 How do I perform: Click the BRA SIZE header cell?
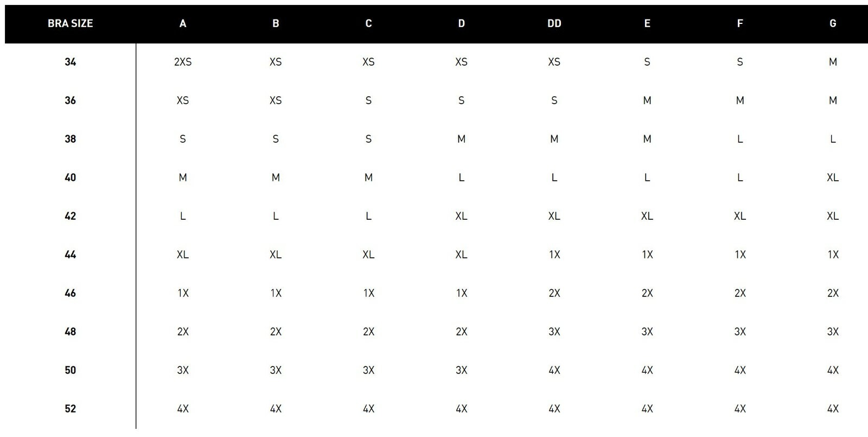tap(71, 23)
